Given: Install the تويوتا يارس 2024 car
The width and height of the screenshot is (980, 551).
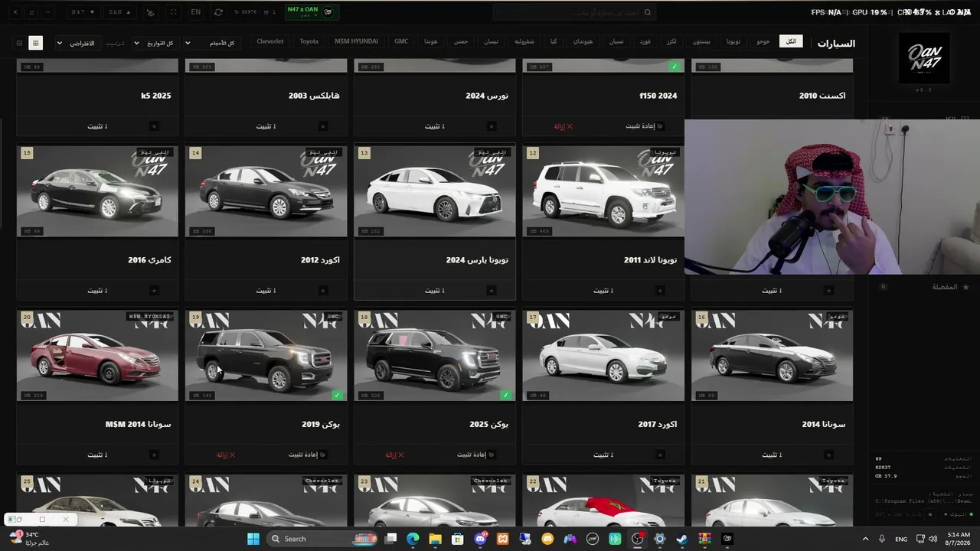Looking at the screenshot, I should point(434,291).
